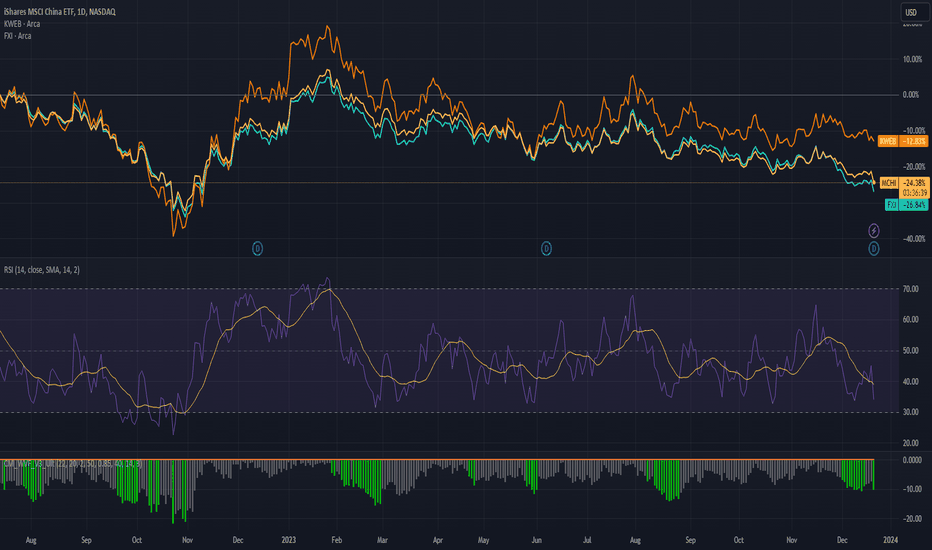Open the dividend marker below the lightning icon
This screenshot has height=550, width=932.
pos(874,249)
